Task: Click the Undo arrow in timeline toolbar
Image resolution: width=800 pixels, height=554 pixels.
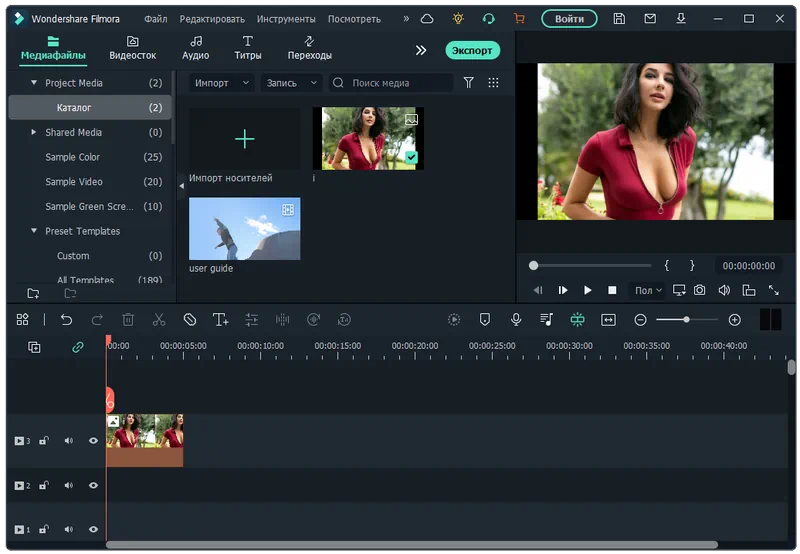Action: 66,320
